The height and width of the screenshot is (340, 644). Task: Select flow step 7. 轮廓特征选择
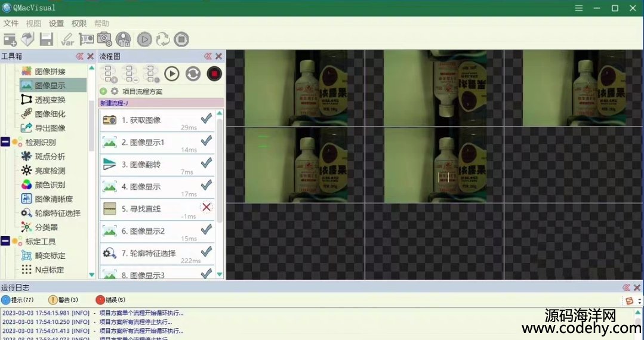click(x=157, y=254)
